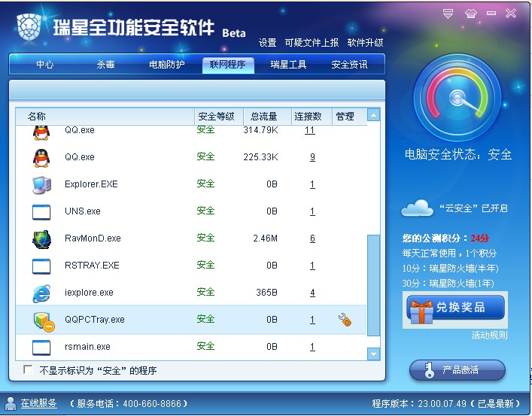The width and height of the screenshot is (532, 416).
Task: Select the Explorer.EXE row name
Action: (x=91, y=184)
